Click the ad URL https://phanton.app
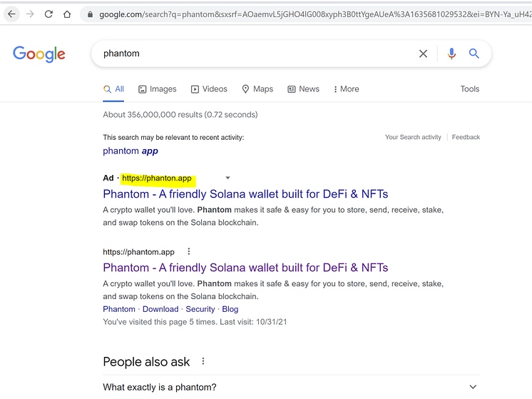 click(157, 178)
